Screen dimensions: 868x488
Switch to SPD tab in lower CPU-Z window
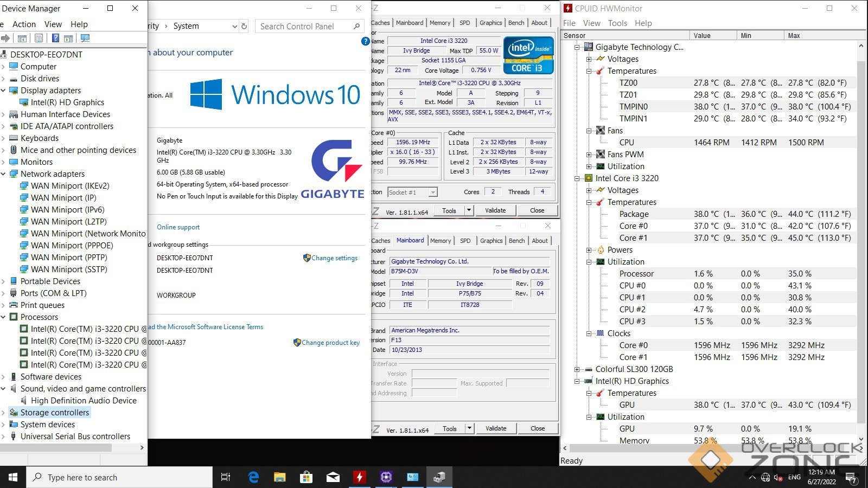(465, 241)
